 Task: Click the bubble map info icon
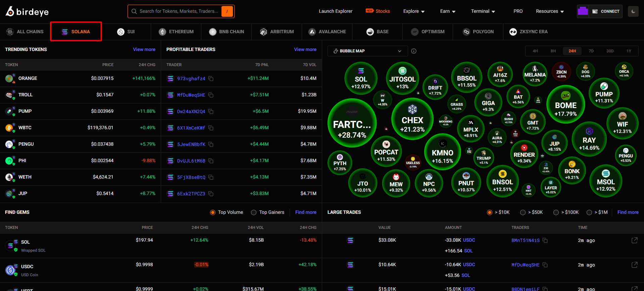(414, 51)
